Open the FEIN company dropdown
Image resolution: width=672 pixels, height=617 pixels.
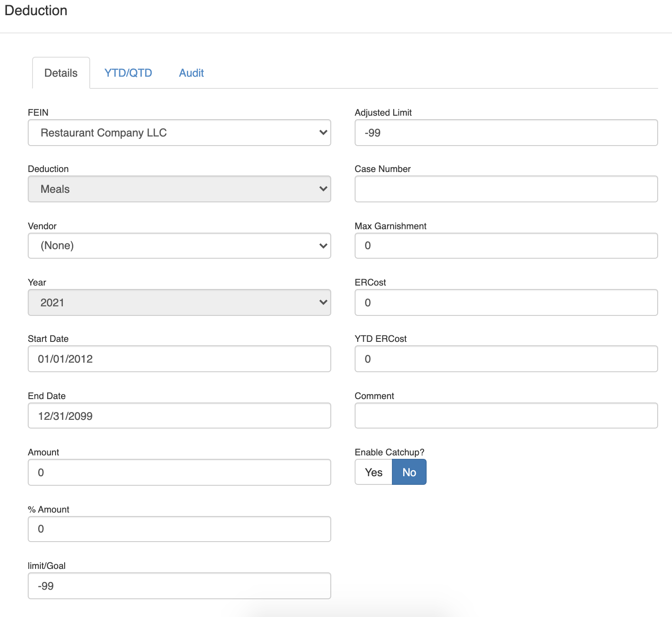click(x=179, y=133)
